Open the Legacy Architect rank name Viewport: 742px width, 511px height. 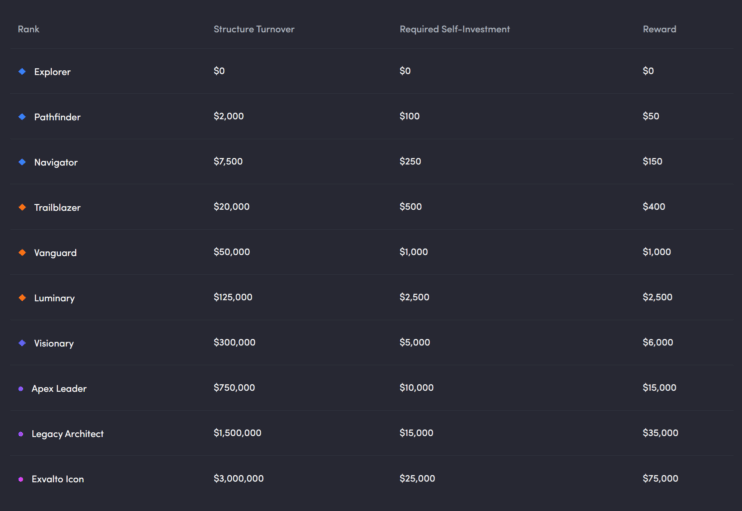tap(68, 434)
